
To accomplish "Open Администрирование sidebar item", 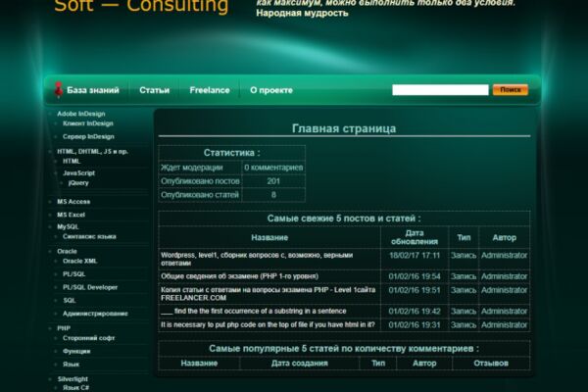I will click(95, 314).
